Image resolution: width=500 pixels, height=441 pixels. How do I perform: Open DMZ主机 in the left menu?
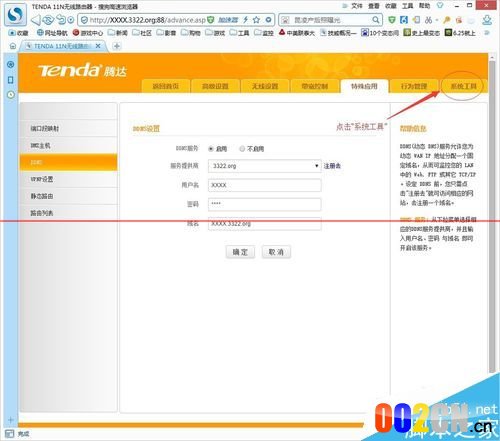68,145
